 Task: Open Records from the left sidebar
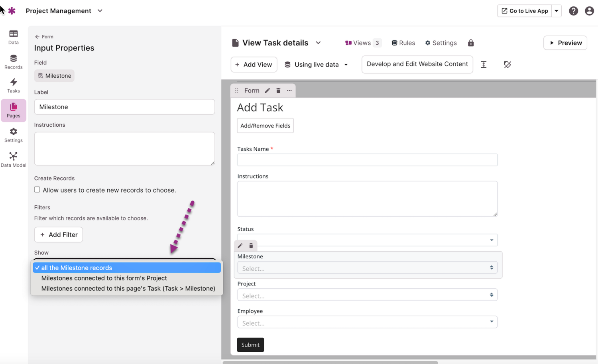click(13, 62)
